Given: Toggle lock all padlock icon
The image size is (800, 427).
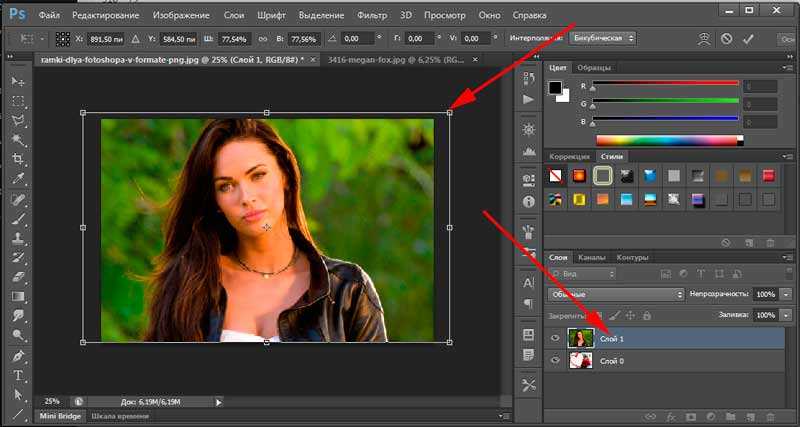Looking at the screenshot, I should pos(646,315).
